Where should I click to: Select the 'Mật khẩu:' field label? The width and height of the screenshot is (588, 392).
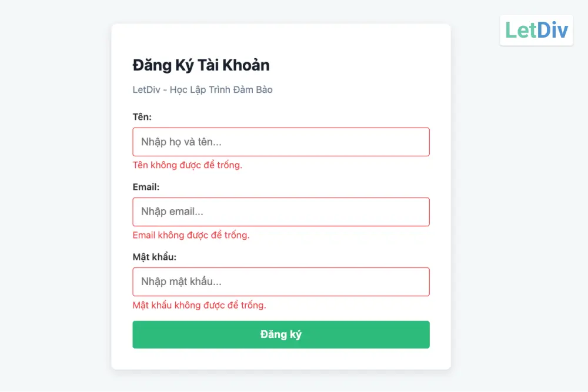155,257
